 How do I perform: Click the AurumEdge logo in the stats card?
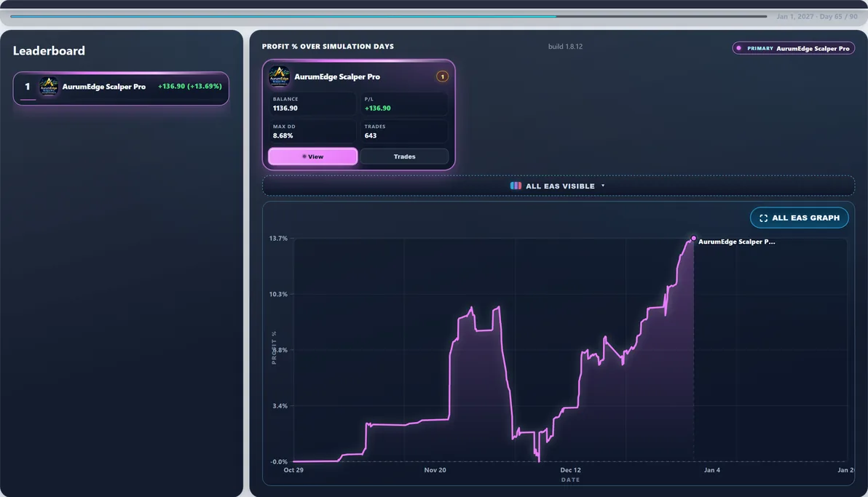click(279, 76)
